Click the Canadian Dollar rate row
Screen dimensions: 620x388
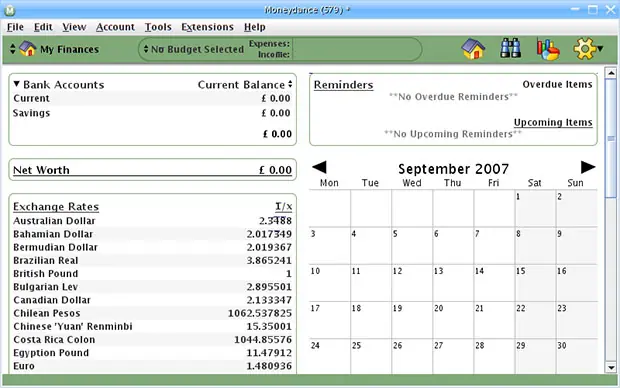[x=152, y=300]
